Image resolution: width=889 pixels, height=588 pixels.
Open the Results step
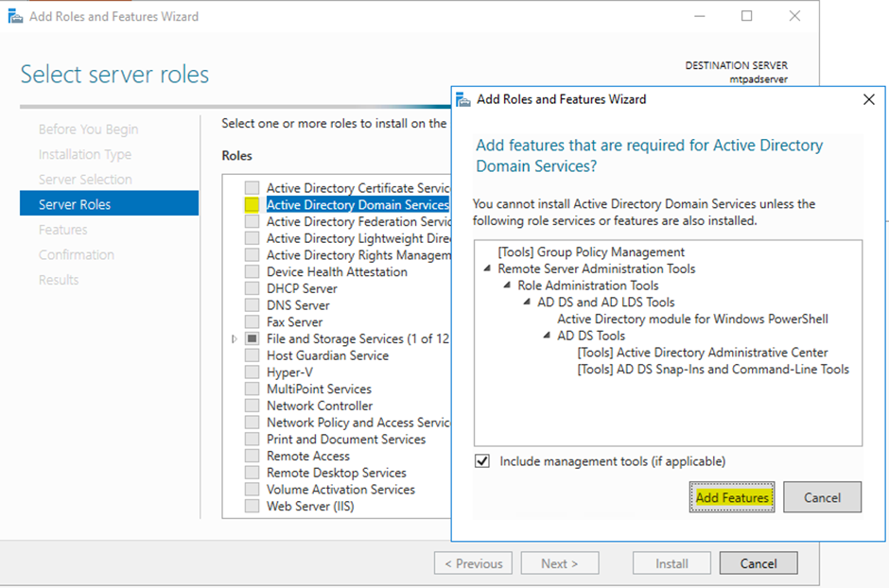[59, 280]
